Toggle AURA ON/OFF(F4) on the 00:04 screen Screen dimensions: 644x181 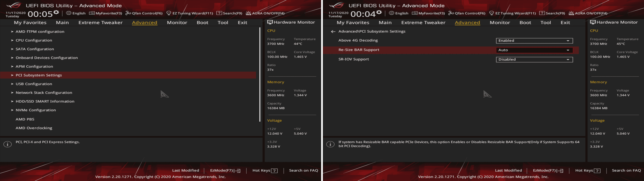tap(588, 13)
